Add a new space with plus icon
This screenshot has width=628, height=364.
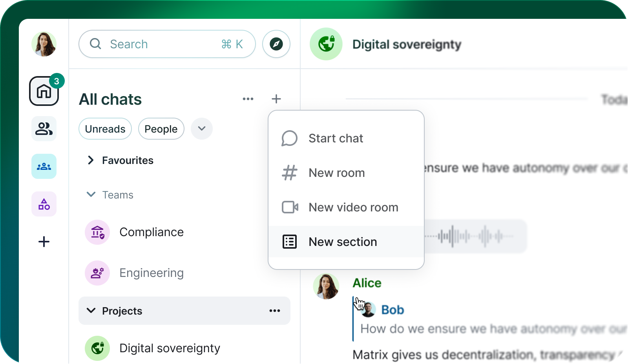44,242
